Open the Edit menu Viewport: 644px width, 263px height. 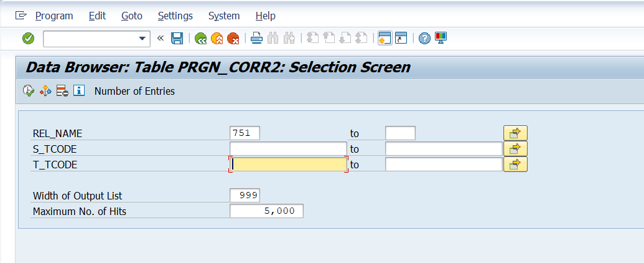click(97, 16)
